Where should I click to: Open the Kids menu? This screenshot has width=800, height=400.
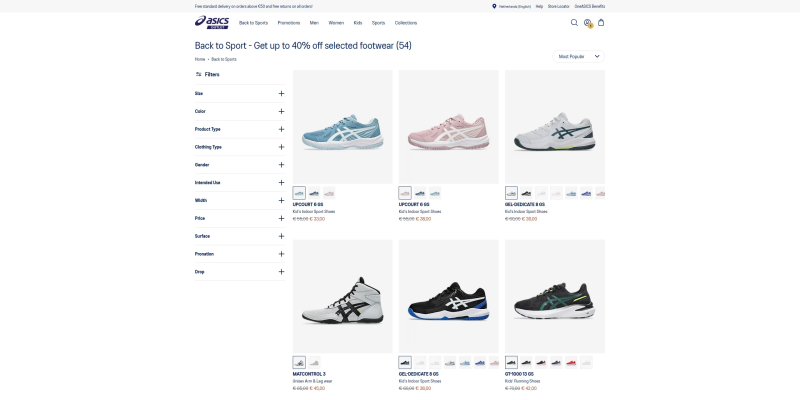[358, 23]
